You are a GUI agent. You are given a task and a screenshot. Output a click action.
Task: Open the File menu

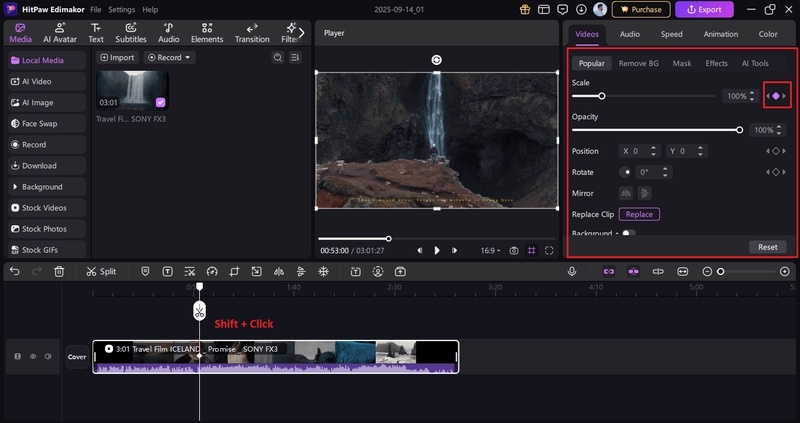click(95, 10)
